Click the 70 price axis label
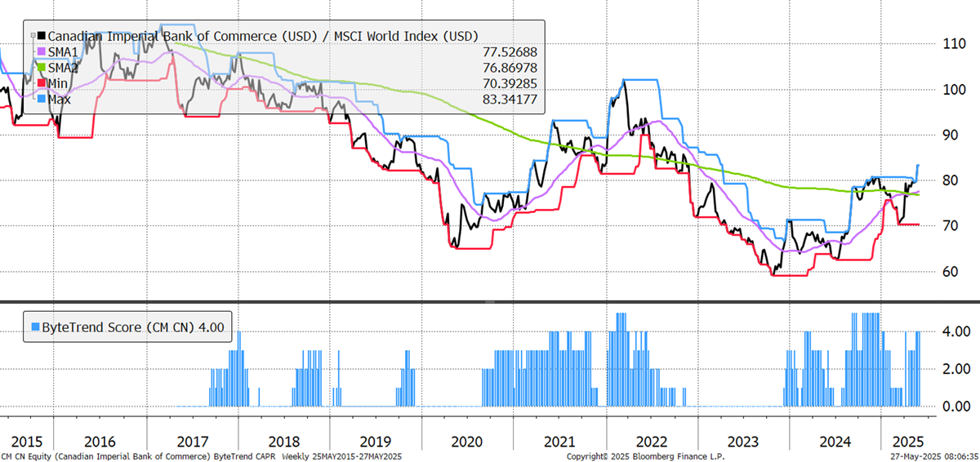980x462 pixels. [x=949, y=225]
